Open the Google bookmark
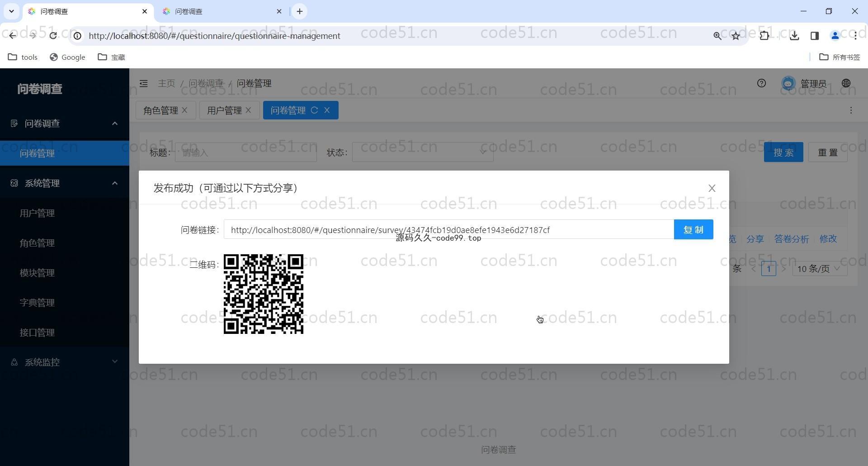The image size is (868, 466). (x=67, y=57)
